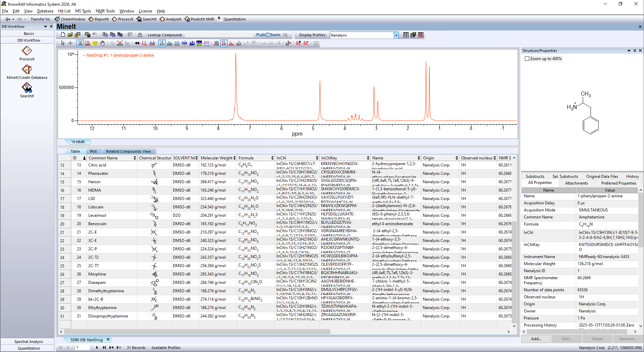Open MineIt/Create Database sidebar icon

pyautogui.click(x=27, y=72)
